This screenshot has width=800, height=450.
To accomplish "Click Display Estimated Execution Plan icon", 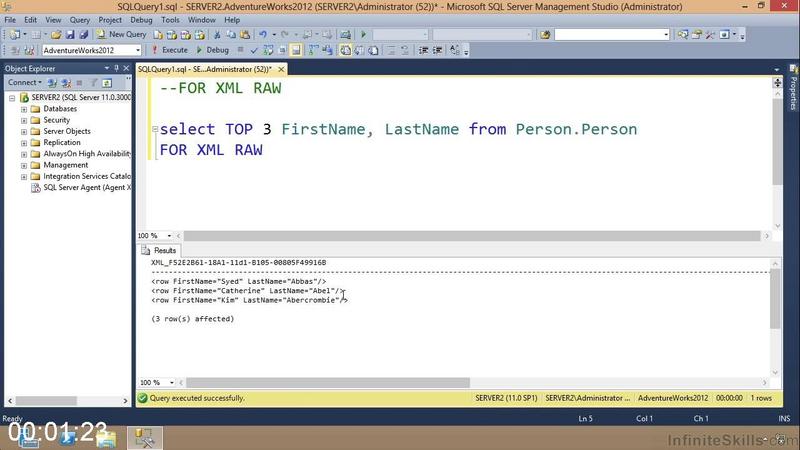I will 268,50.
